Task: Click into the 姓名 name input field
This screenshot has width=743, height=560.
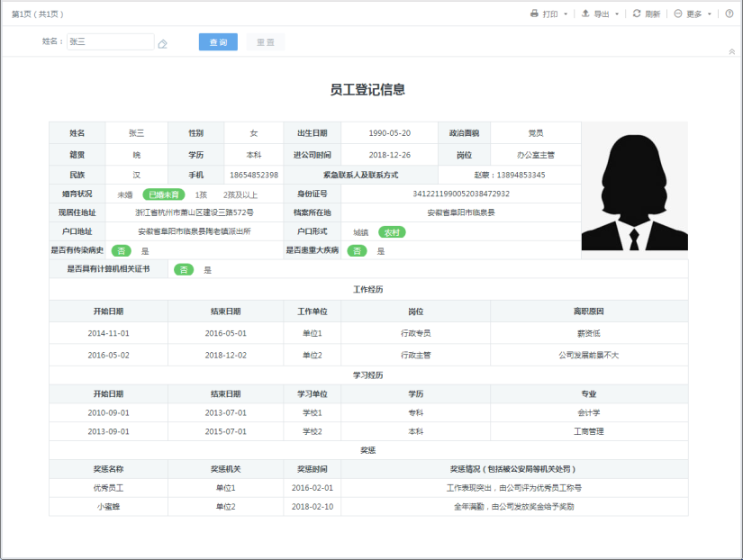Action: [110, 42]
